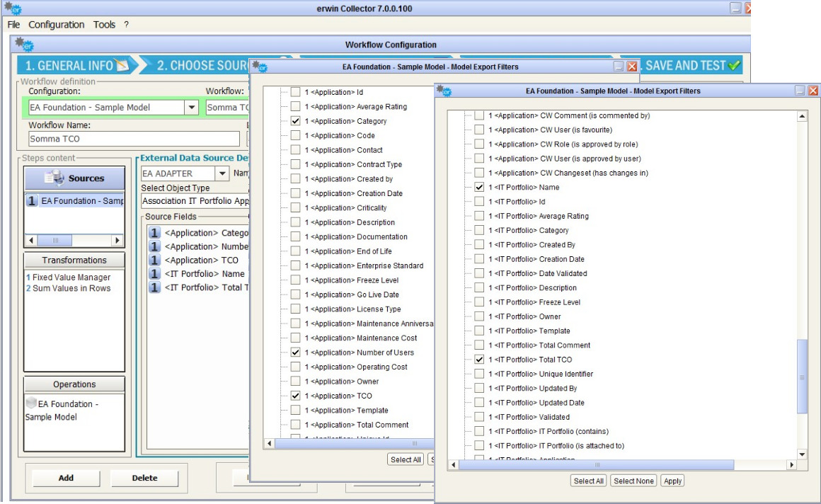Select EA Foundation source item badge in Sources list
The height and width of the screenshot is (504, 821).
point(32,201)
